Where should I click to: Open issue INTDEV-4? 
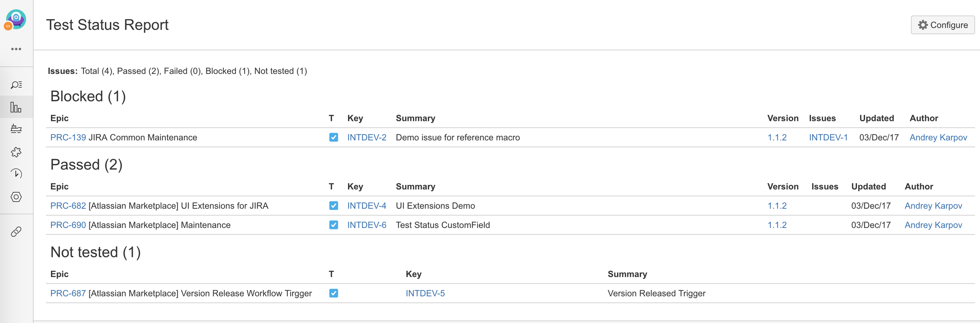click(367, 206)
